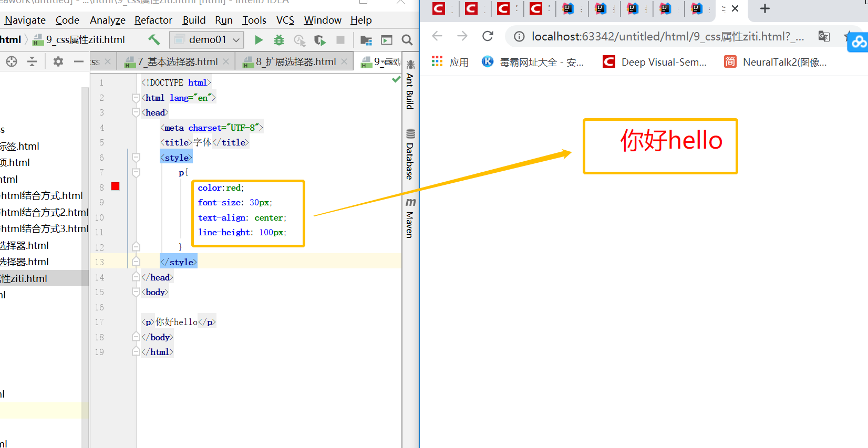Click 9_css属性ziti.html in the breadcrumb
This screenshot has height=448, width=868.
[x=79, y=39]
